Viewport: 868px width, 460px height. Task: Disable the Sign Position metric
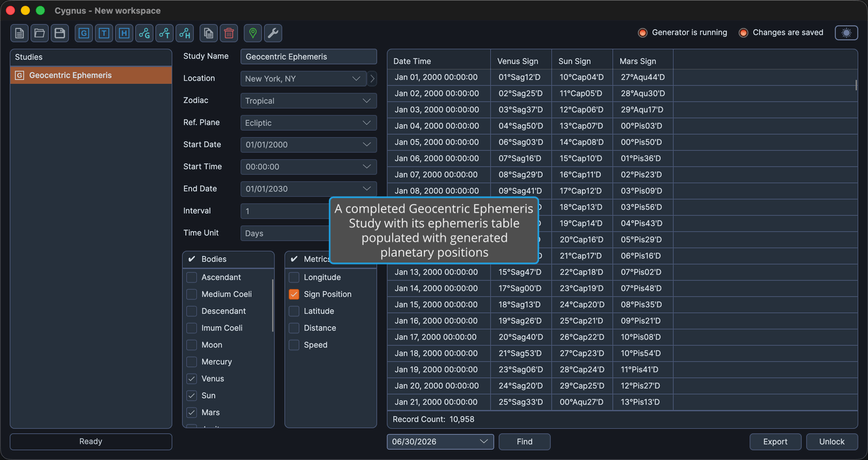(x=294, y=294)
